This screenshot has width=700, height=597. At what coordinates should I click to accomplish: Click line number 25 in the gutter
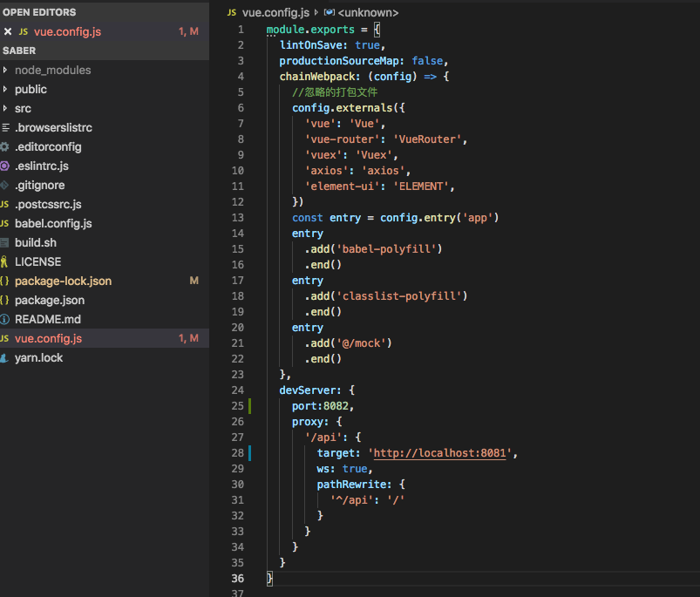click(237, 406)
